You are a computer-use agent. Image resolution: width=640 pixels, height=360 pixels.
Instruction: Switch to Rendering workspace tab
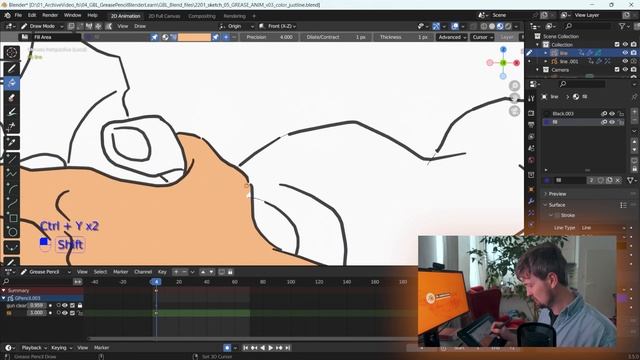click(x=235, y=16)
